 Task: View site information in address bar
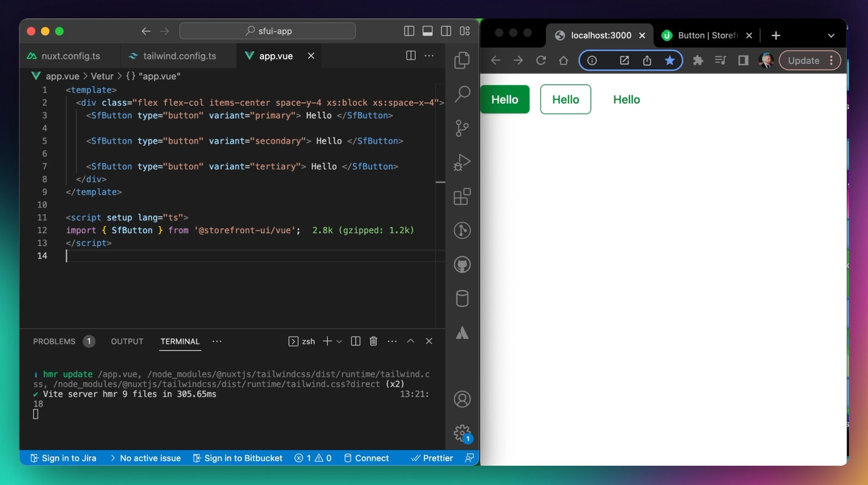click(x=592, y=60)
